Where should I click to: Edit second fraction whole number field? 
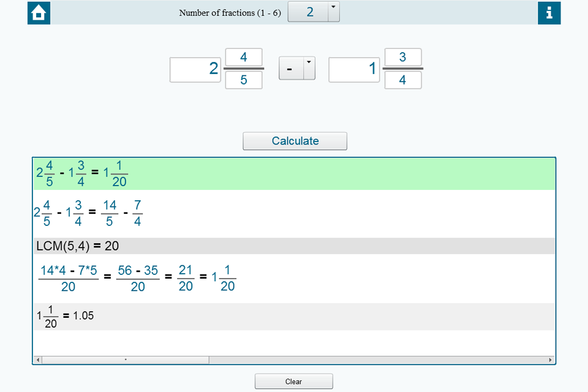pos(354,69)
